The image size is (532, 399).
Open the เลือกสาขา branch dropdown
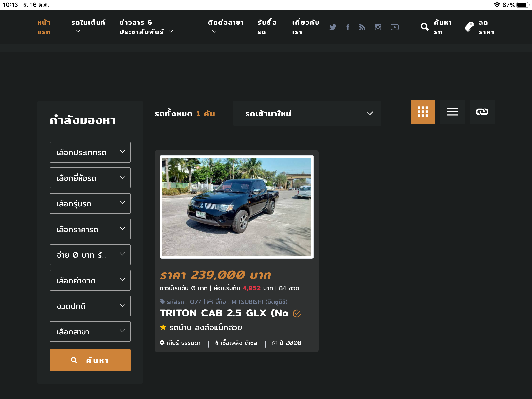pos(90,332)
